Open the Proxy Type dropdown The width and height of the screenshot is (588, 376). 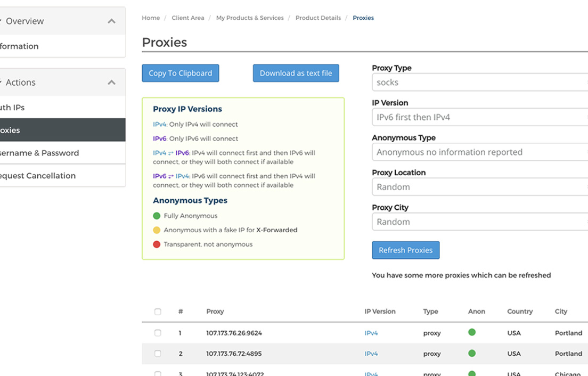click(479, 83)
